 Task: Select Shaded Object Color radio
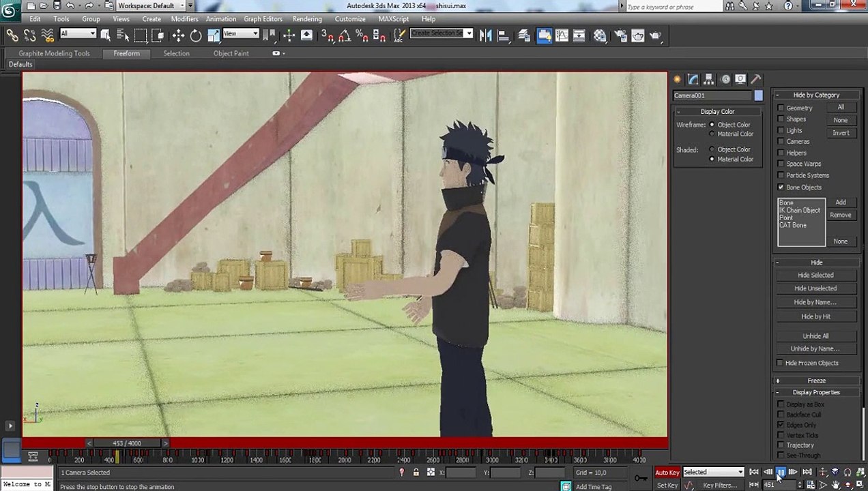(x=712, y=149)
